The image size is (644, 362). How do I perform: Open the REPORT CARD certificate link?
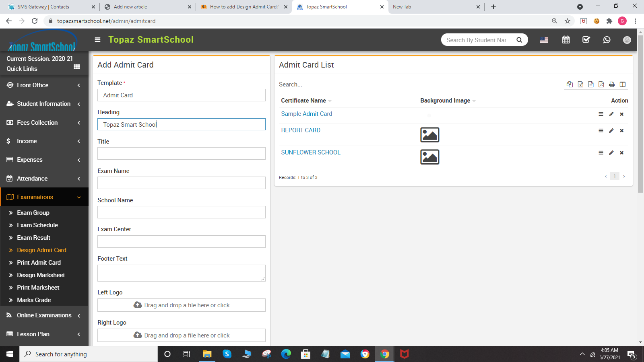[301, 130]
